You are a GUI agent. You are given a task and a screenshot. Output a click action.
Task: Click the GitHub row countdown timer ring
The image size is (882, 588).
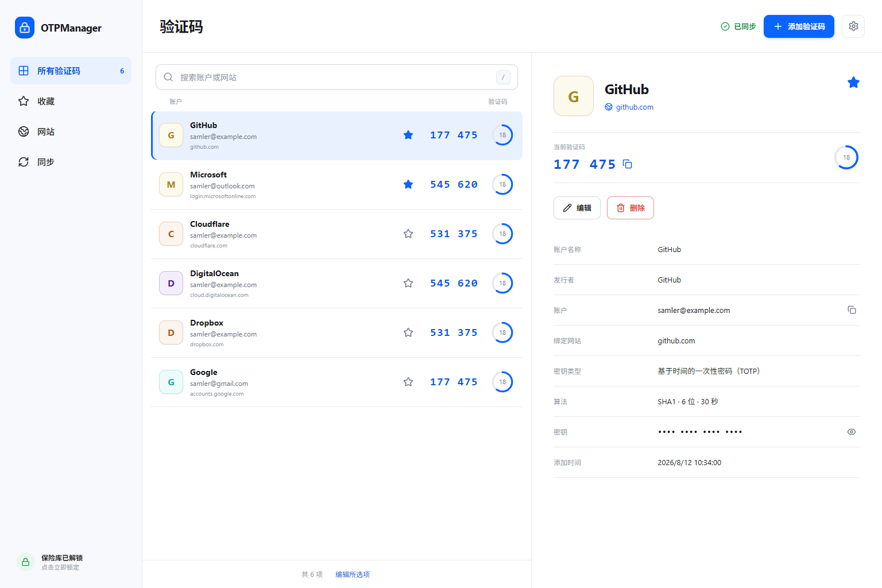[x=502, y=135]
